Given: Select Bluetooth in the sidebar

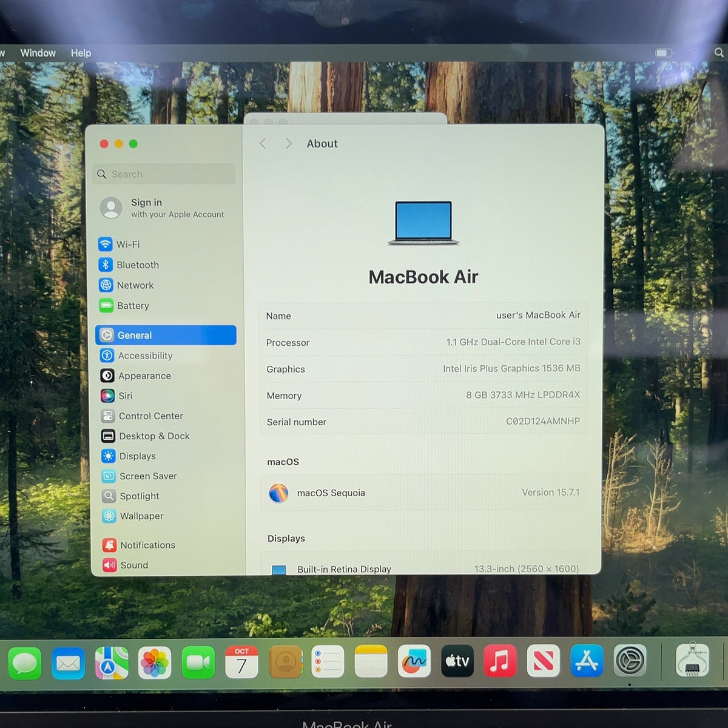Looking at the screenshot, I should click(166, 265).
